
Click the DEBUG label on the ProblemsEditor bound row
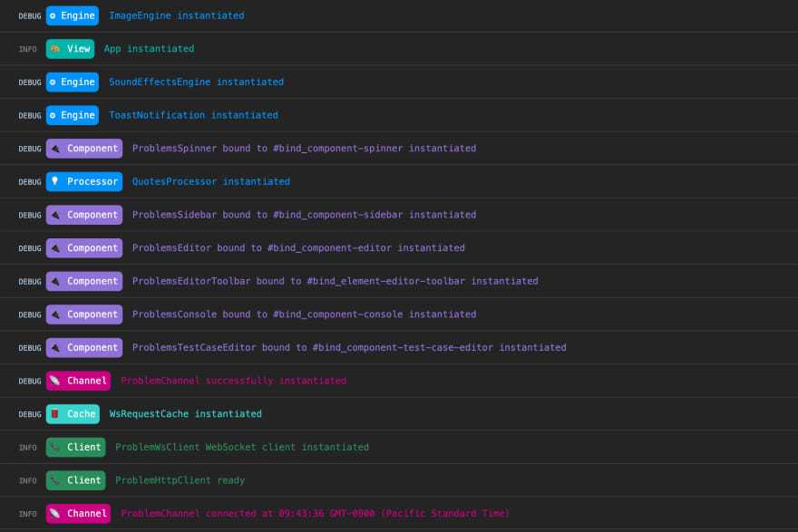click(x=30, y=248)
